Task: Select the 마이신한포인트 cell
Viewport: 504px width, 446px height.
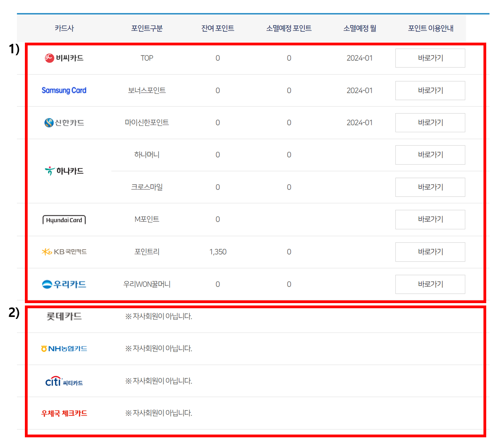Action: 147,123
